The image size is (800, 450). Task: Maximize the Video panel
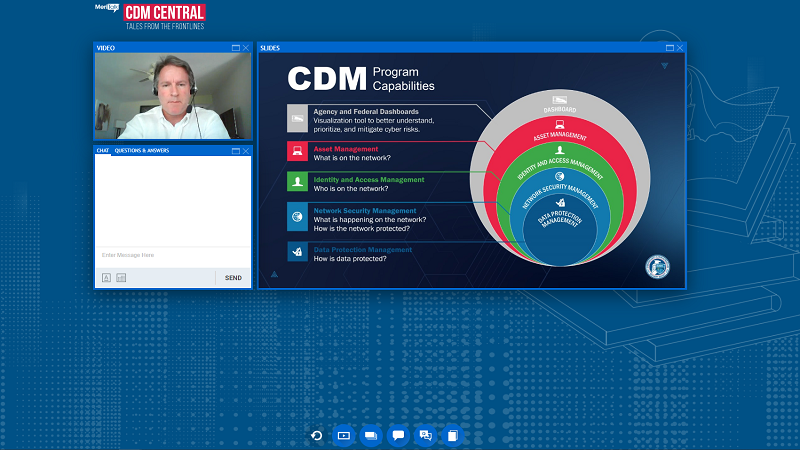click(236, 47)
